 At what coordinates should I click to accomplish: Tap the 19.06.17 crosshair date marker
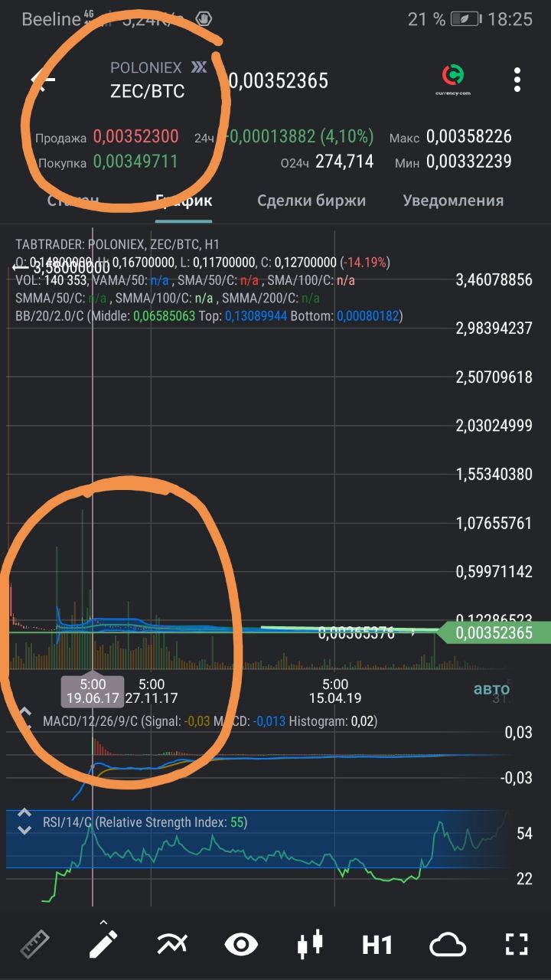[x=93, y=691]
